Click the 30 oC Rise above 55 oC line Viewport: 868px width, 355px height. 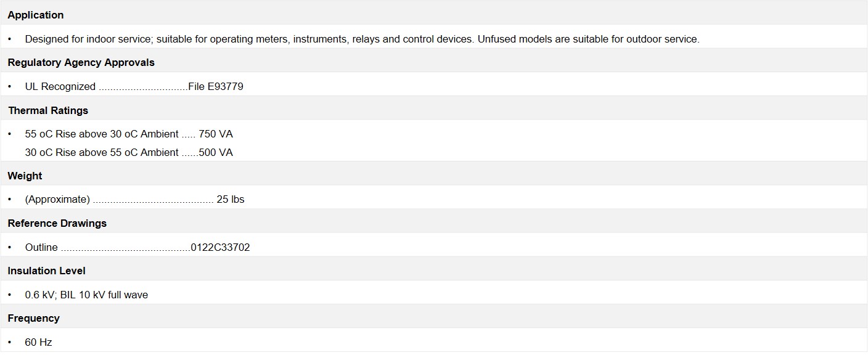129,152
